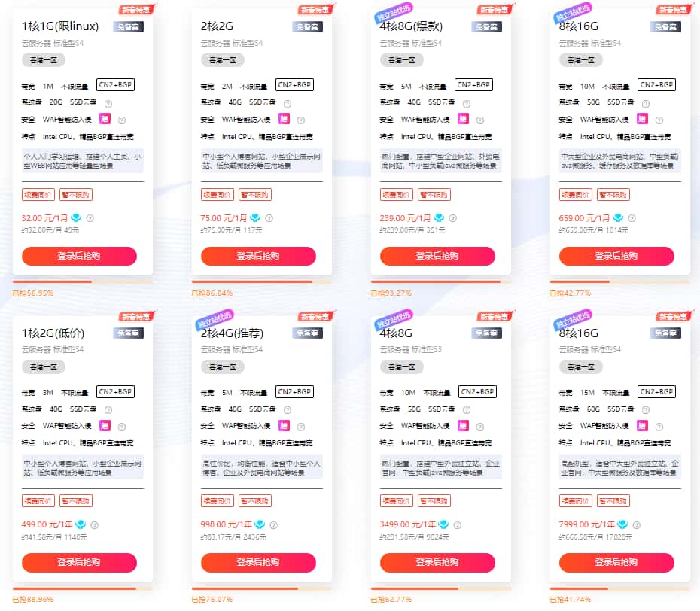Click the help icon next to 659.00 元/1月

(x=628, y=218)
